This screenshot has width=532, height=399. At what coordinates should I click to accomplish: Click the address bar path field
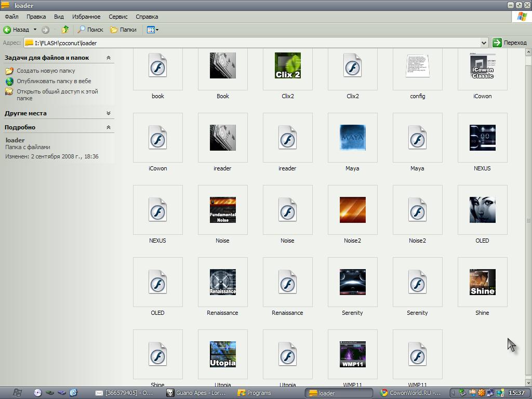[x=252, y=43]
